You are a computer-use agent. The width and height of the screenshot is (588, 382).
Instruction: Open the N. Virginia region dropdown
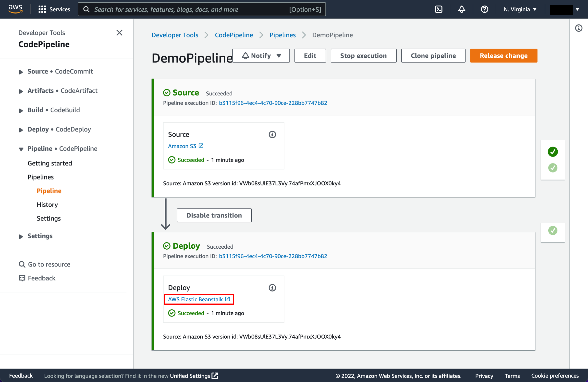click(x=520, y=9)
